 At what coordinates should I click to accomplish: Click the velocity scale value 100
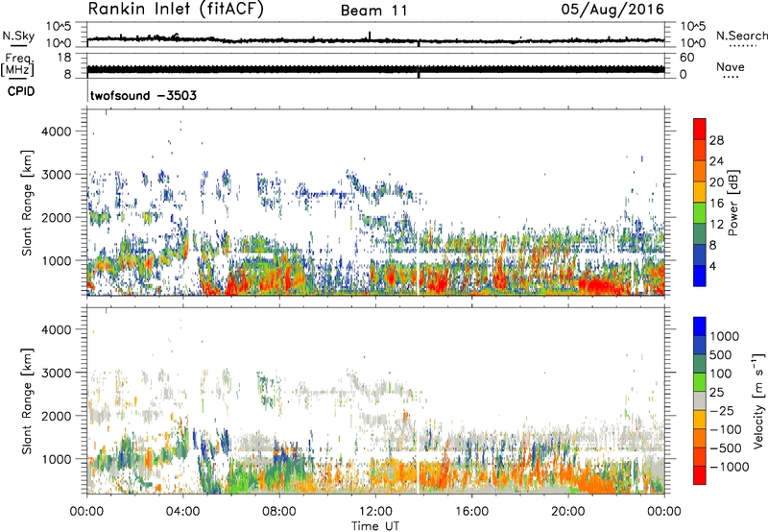721,374
